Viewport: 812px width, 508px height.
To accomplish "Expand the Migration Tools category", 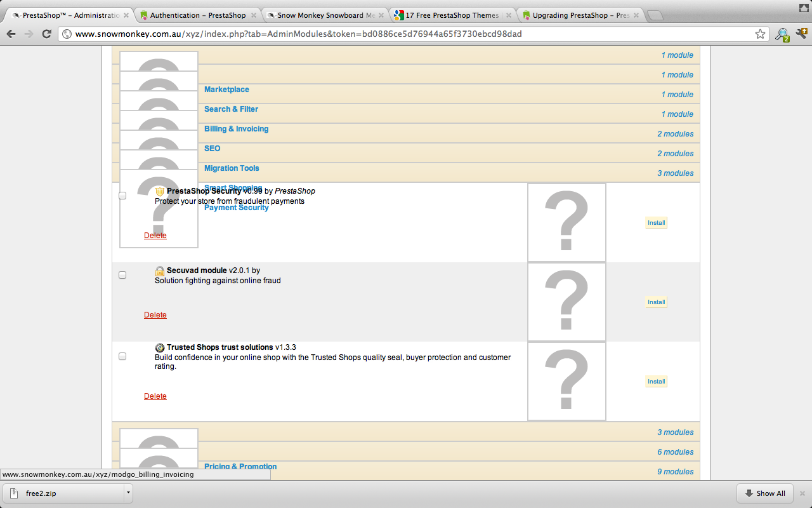I will pos(232,168).
